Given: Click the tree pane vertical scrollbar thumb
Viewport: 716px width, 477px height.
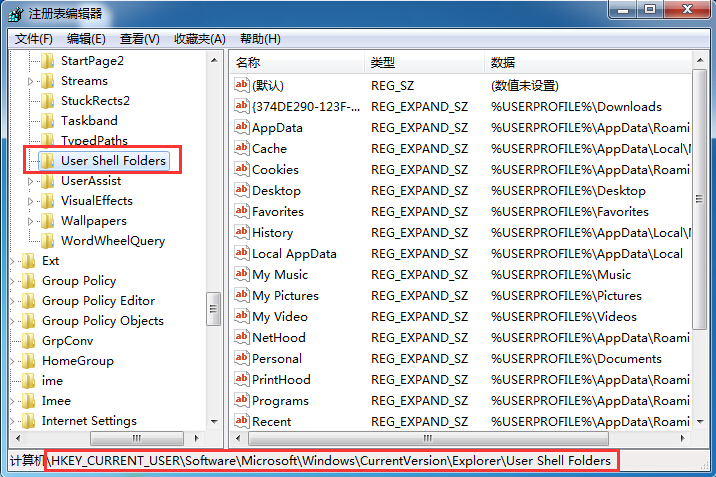Looking at the screenshot, I should tap(214, 309).
